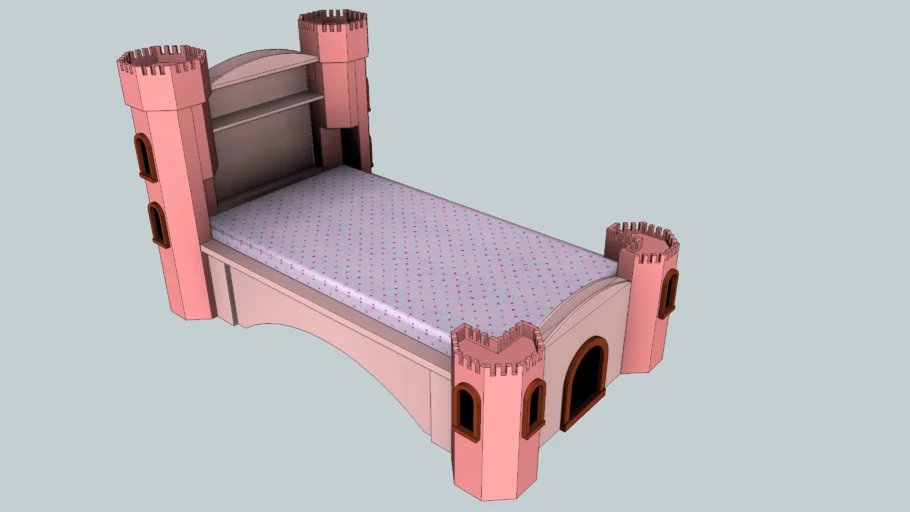
Task: Click the upper window on the tallest tower
Action: (145, 157)
